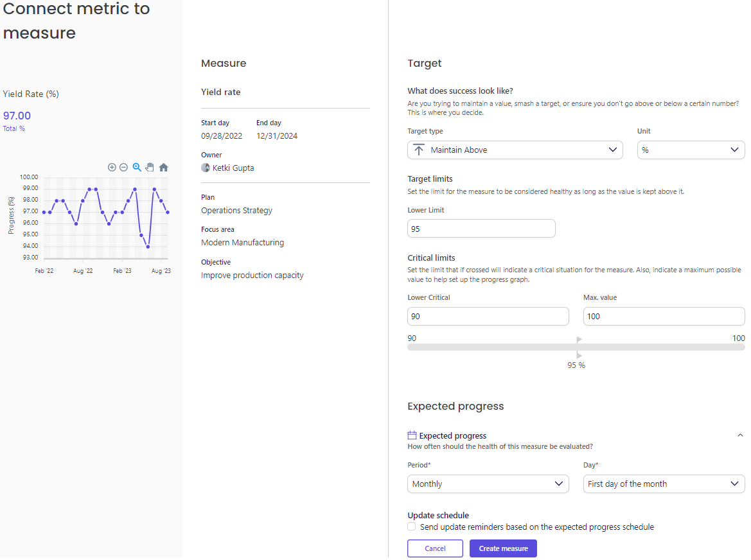Select the zoom out icon on the chart
This screenshot has height=560, width=751.
(124, 167)
